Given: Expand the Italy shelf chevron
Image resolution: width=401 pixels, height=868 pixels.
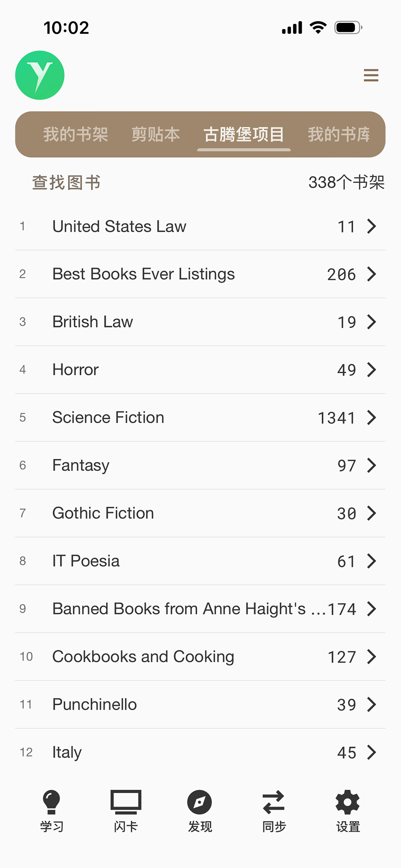Looking at the screenshot, I should 372,752.
